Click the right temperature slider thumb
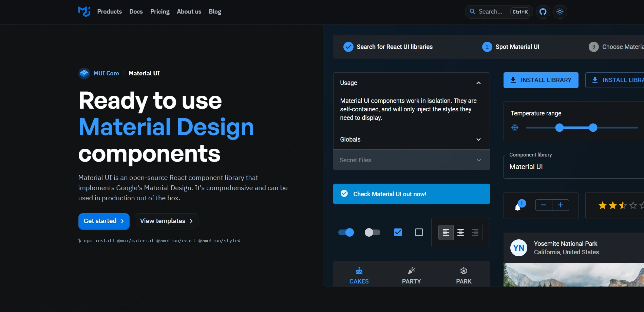This screenshot has width=644, height=312. (x=593, y=128)
